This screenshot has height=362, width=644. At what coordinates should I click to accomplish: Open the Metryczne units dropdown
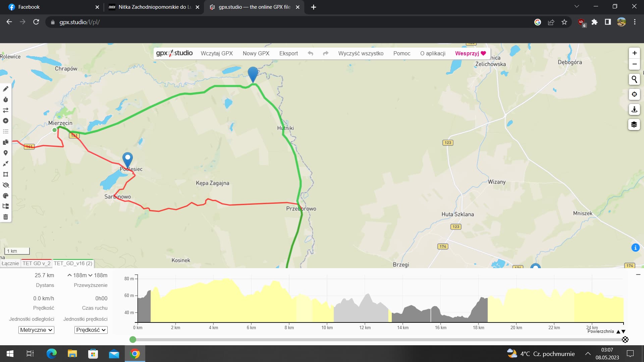click(36, 330)
